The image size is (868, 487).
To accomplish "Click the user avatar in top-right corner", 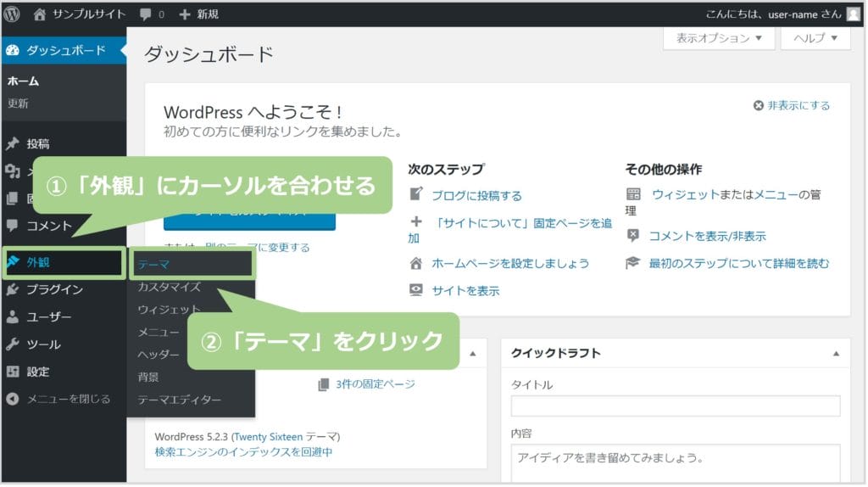I will (853, 14).
